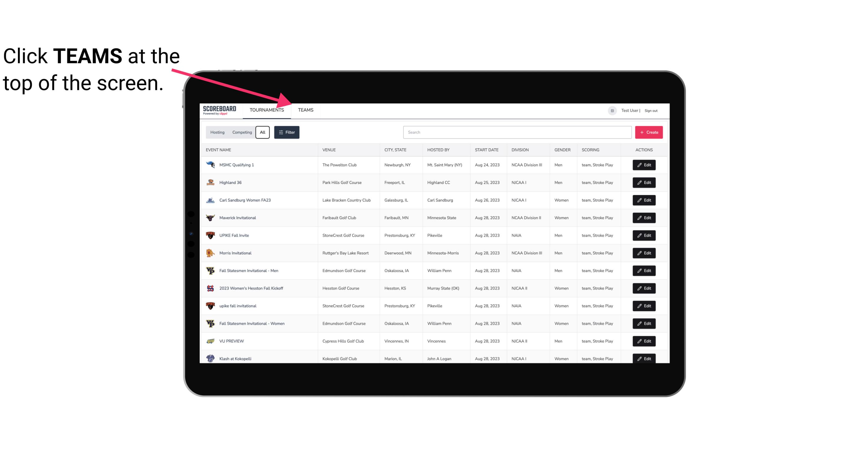The image size is (868, 467).
Task: Click the Edit icon for Morris Invitational
Action: 644,252
